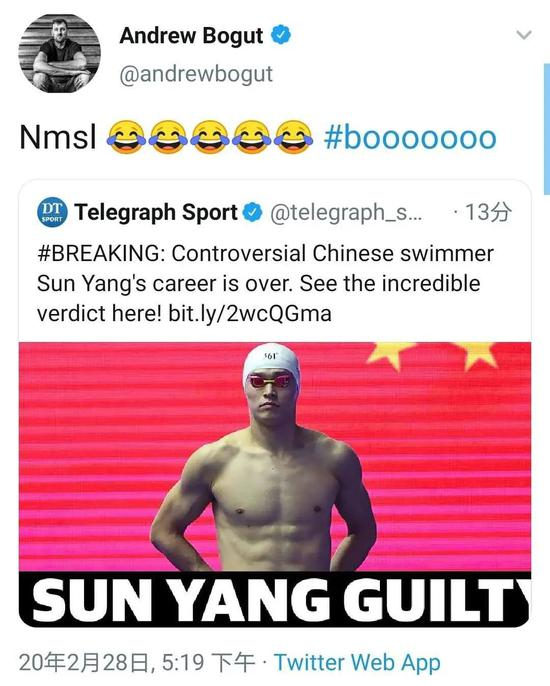This screenshot has width=550, height=686.
Task: Click the tweet date 20年2月28日 timestamp
Action: pos(137,663)
